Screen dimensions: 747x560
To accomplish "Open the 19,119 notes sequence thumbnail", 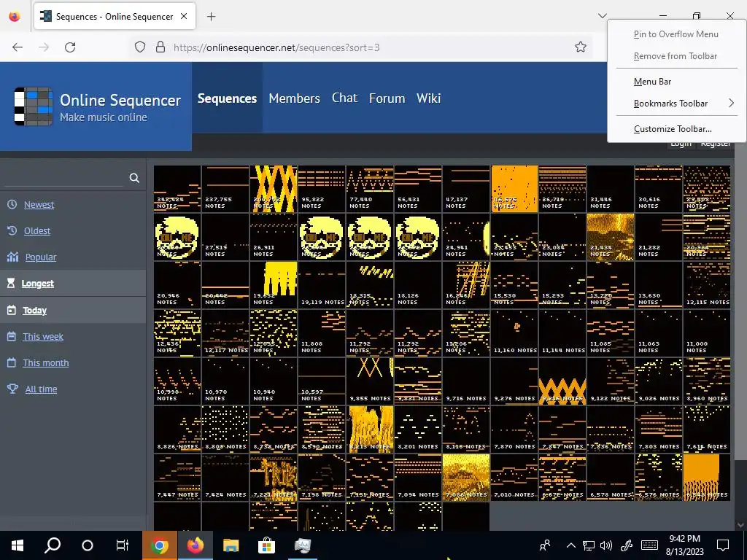I will [x=322, y=285].
